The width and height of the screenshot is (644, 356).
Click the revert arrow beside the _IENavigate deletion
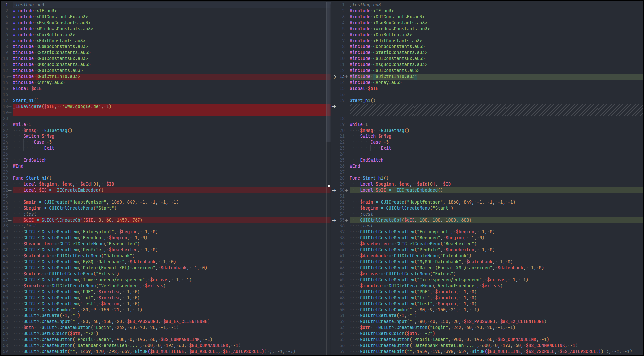334,107
